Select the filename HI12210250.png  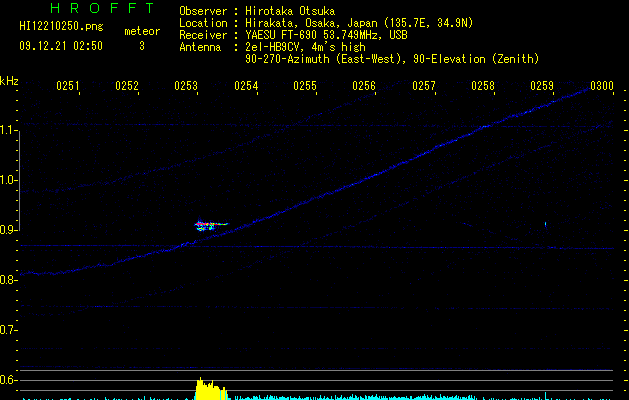click(x=61, y=26)
